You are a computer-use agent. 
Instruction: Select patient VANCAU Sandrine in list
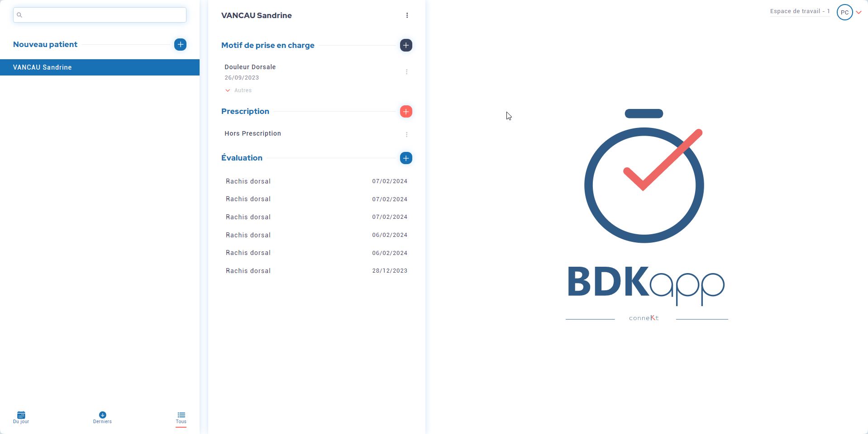point(100,67)
